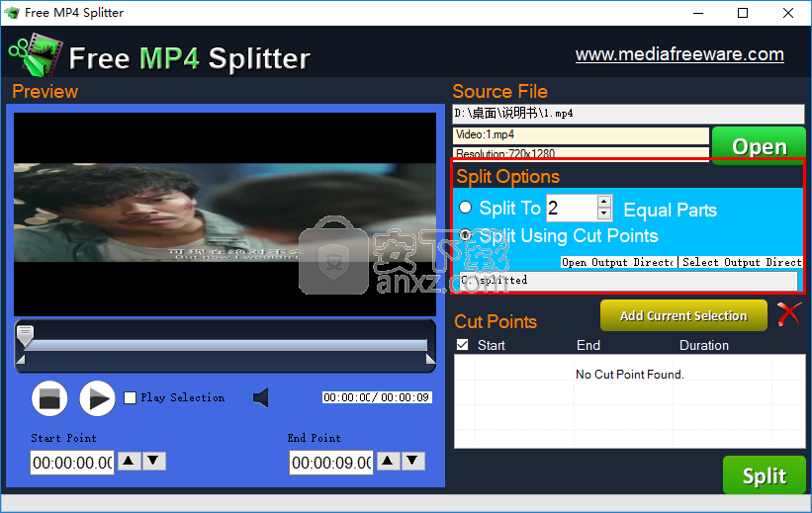This screenshot has height=513, width=812.
Task: Click Open Output Directory button
Action: (x=618, y=263)
